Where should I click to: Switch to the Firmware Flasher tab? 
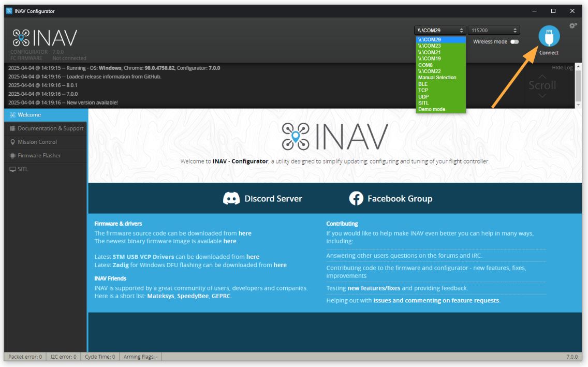click(46, 156)
